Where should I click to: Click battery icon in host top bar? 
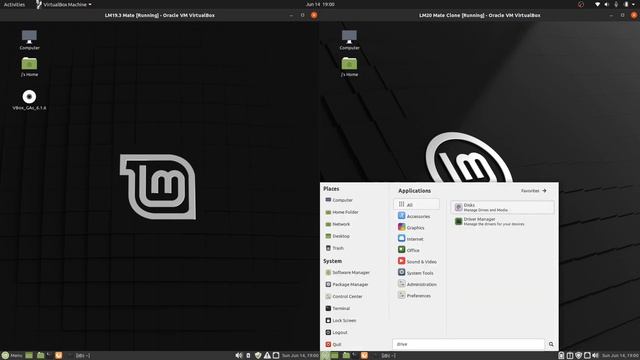click(626, 4)
